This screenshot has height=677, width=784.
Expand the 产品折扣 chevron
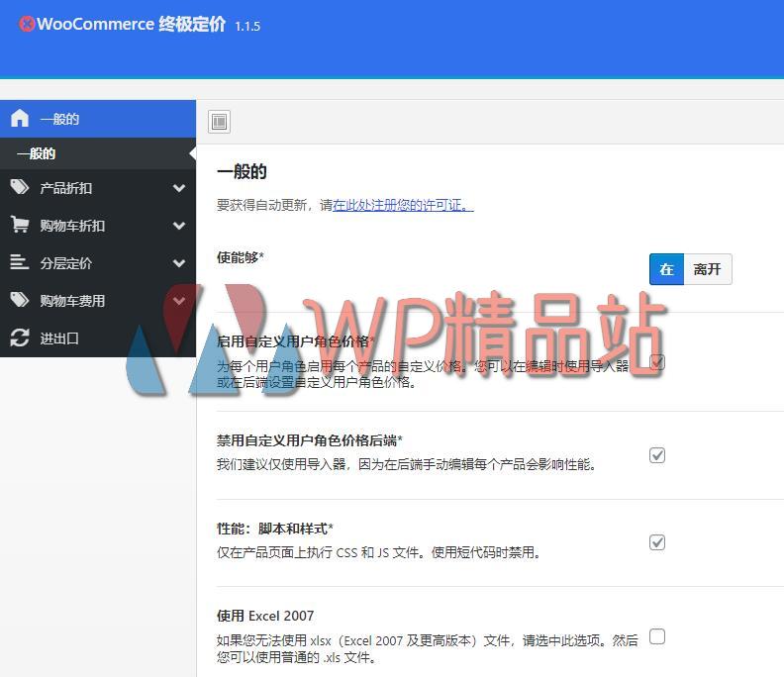pos(179,188)
